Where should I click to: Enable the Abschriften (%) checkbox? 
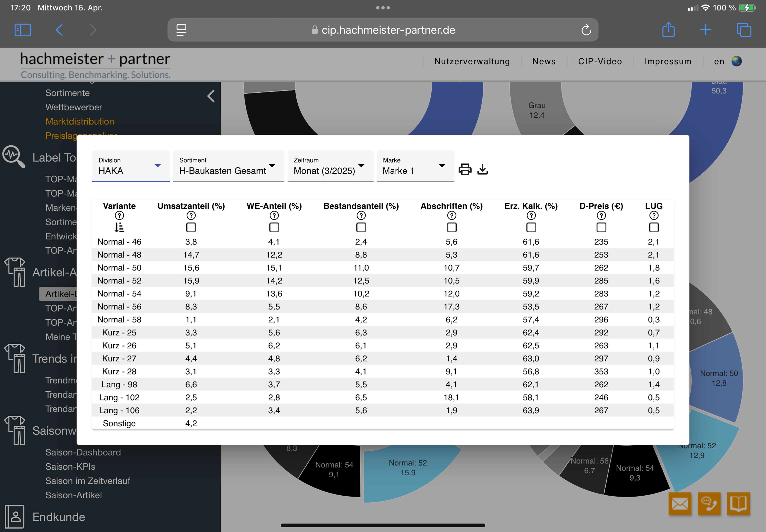(x=452, y=228)
